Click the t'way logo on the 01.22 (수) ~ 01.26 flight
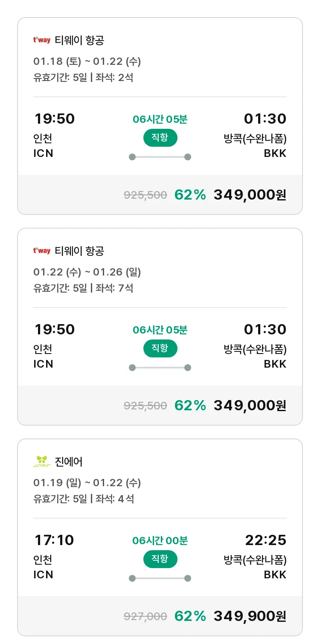The image size is (320, 644). coord(42,251)
